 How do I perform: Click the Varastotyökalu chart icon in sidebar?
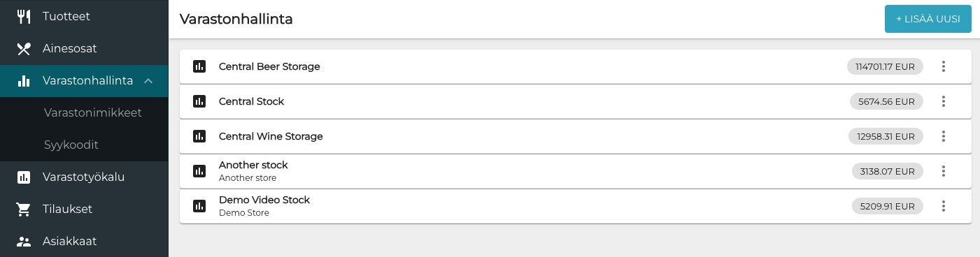coord(24,177)
